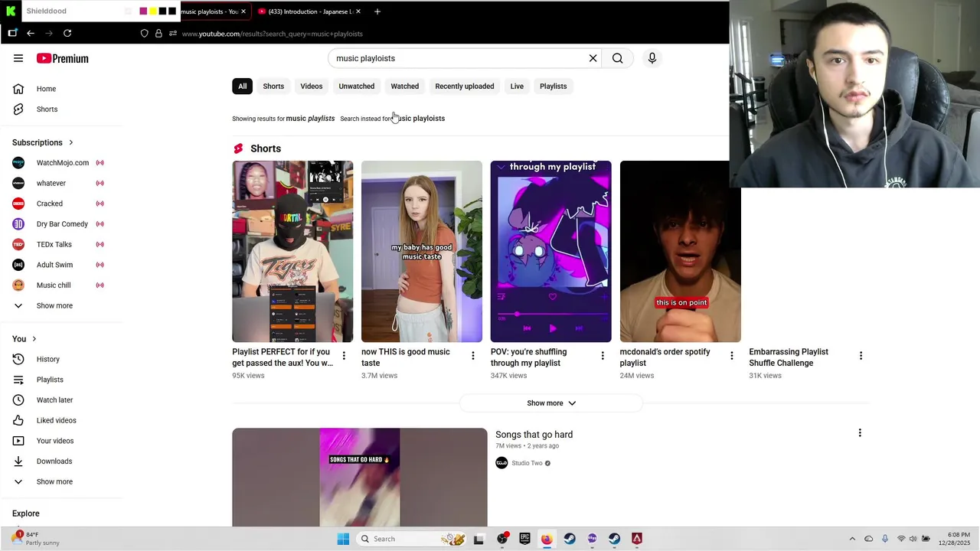Go to the YouTube Premium logo home
Image resolution: width=980 pixels, height=551 pixels.
coord(63,58)
